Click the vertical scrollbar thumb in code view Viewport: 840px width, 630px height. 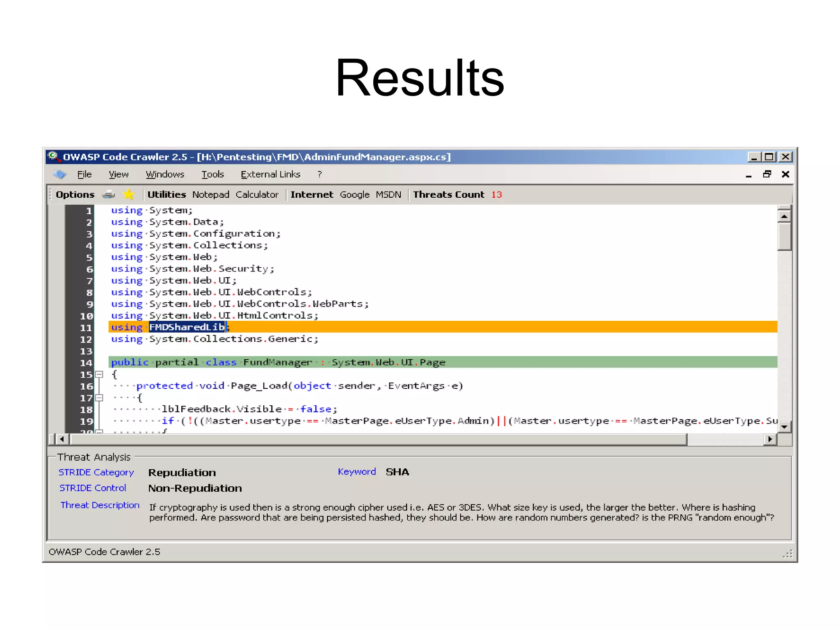tap(784, 236)
